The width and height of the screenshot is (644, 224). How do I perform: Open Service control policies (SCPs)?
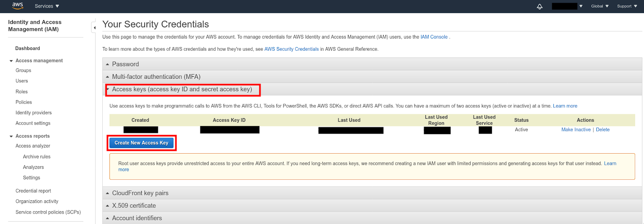tap(48, 212)
